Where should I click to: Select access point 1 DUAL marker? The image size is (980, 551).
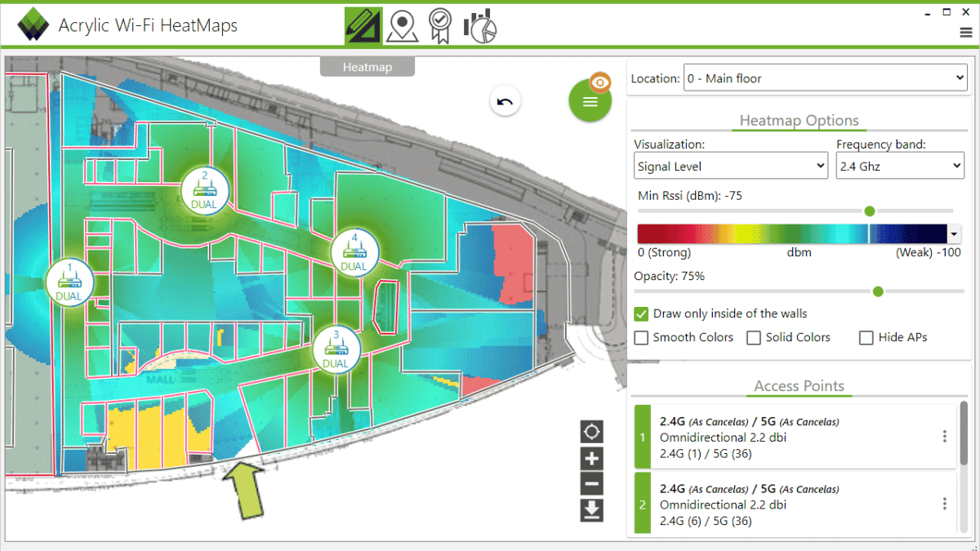point(69,282)
